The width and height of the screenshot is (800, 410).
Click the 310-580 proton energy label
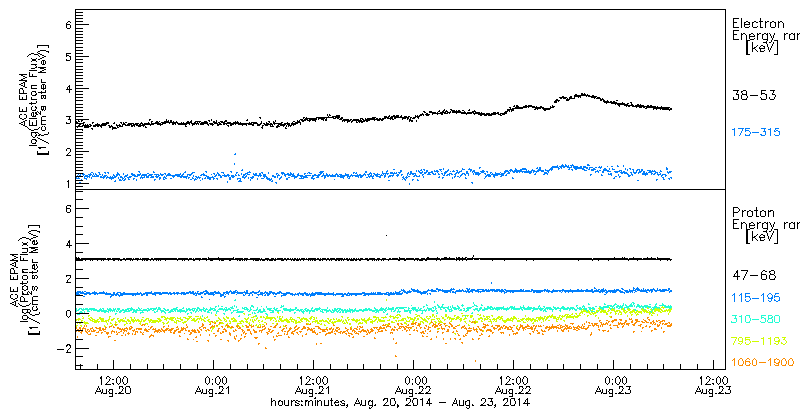pyautogui.click(x=756, y=319)
